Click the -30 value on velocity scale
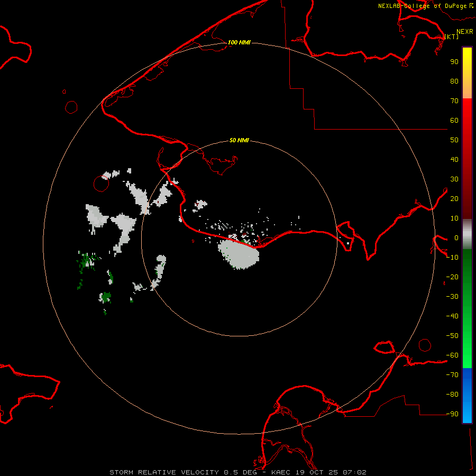The image size is (476, 476). coord(452,297)
